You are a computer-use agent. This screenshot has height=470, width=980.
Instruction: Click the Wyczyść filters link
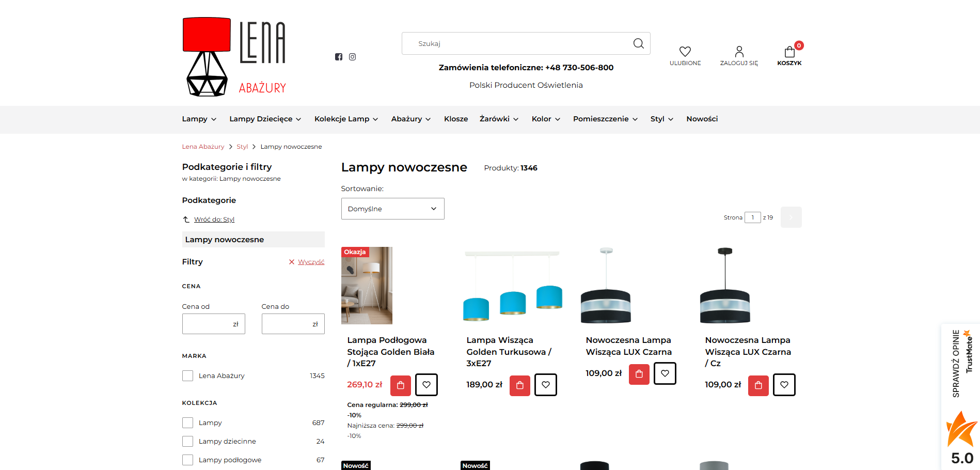coord(311,262)
